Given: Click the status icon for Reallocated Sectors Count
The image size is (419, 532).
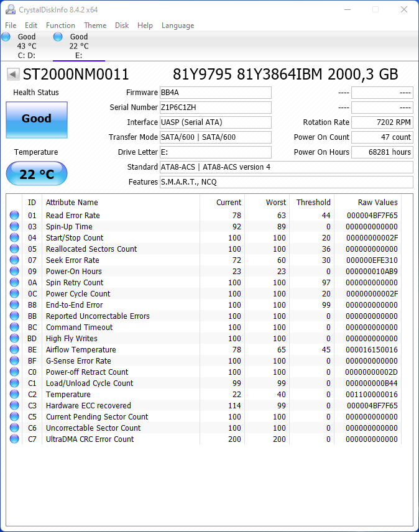Looking at the screenshot, I should point(14,249).
